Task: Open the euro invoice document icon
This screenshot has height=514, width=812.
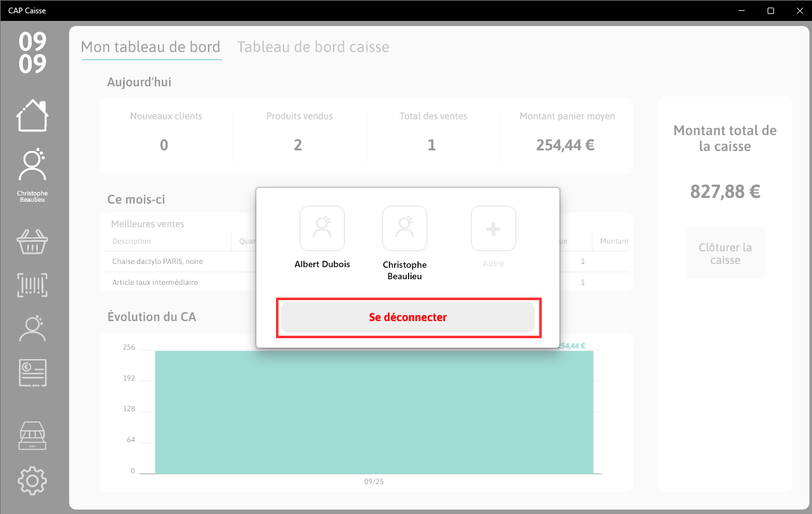Action: 32,372
